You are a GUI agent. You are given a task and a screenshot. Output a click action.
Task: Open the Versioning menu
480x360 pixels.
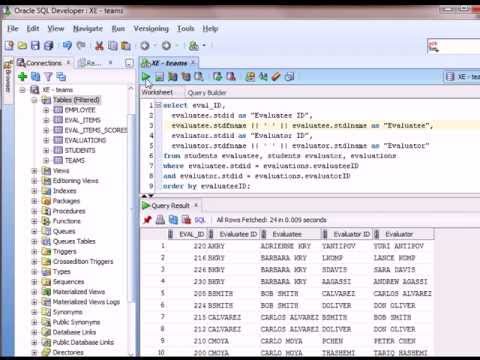[151, 29]
